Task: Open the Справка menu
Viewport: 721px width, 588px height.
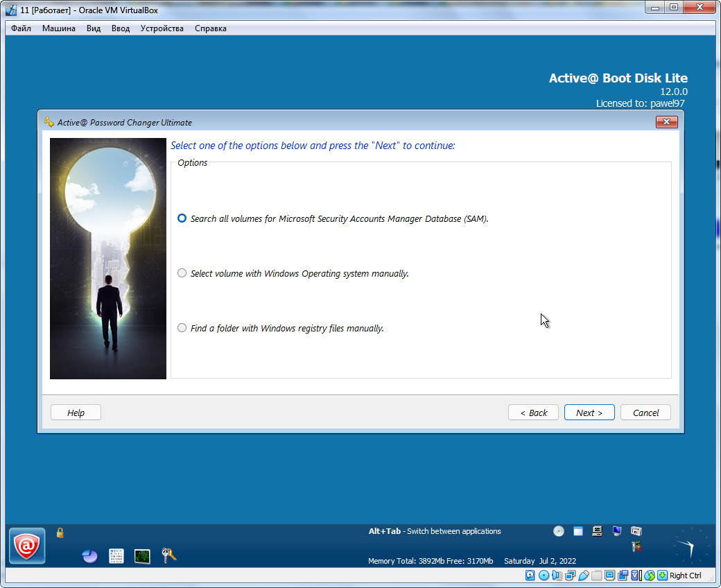Action: pyautogui.click(x=210, y=28)
